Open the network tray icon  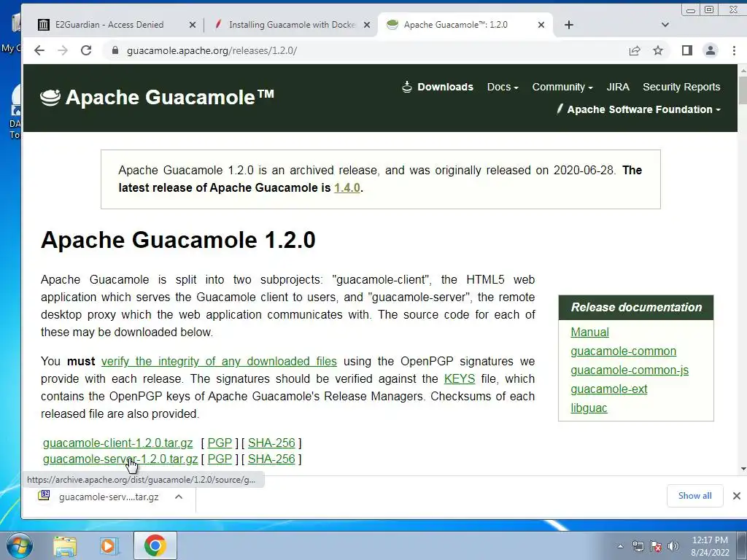click(x=638, y=546)
